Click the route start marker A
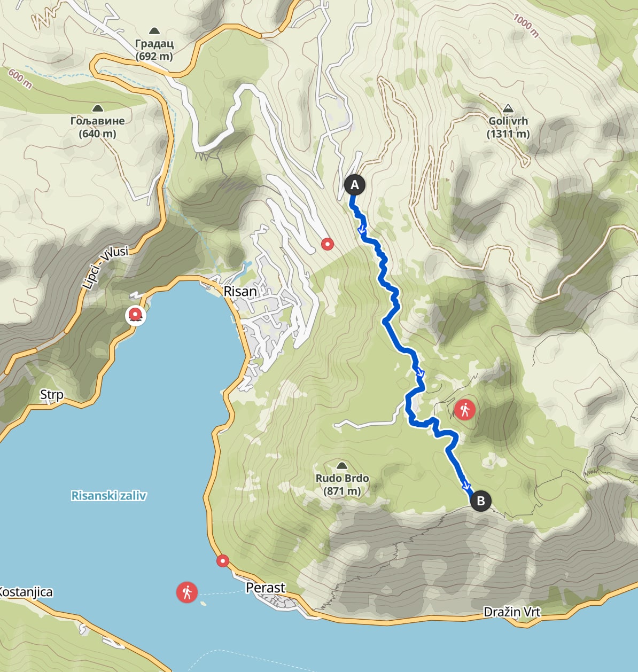 (x=354, y=185)
